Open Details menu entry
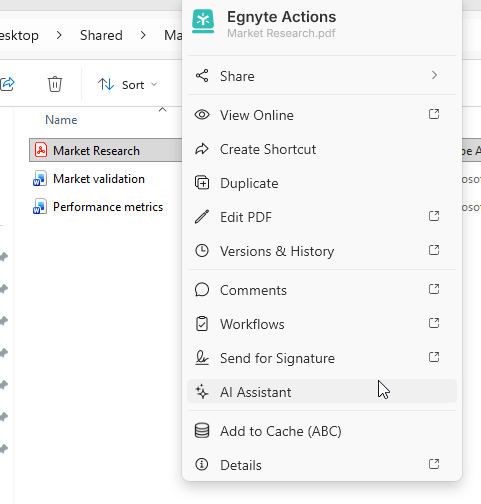Screen dimensions: 481x504 coord(322,465)
